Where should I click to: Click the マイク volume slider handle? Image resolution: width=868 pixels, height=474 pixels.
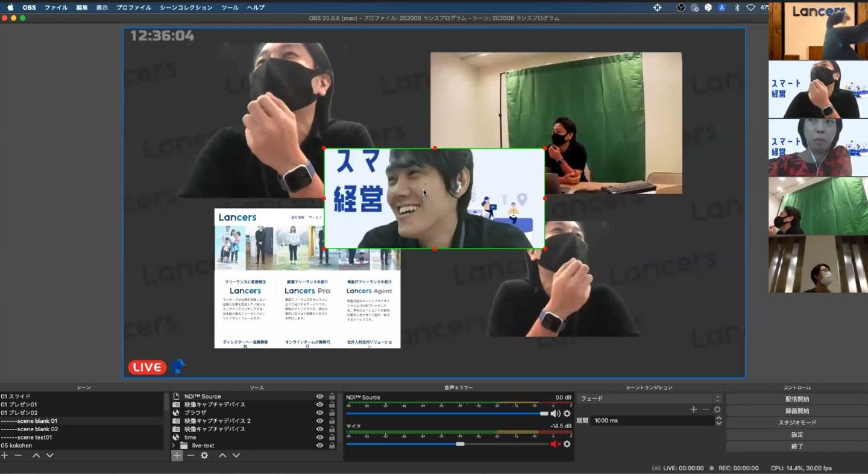(460, 444)
